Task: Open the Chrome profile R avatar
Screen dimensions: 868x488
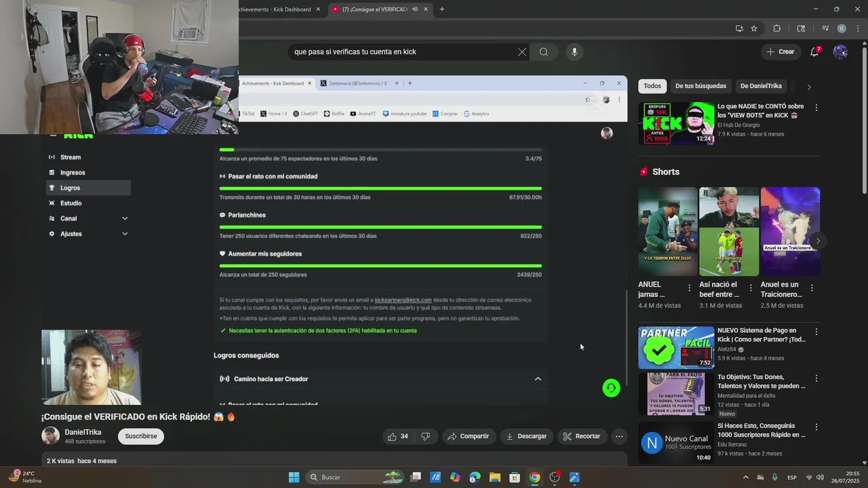Action: 842,28
